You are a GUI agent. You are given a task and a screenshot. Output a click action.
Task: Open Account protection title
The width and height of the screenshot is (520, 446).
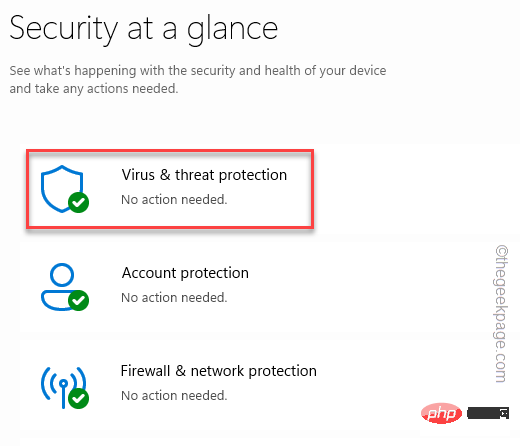tap(185, 273)
